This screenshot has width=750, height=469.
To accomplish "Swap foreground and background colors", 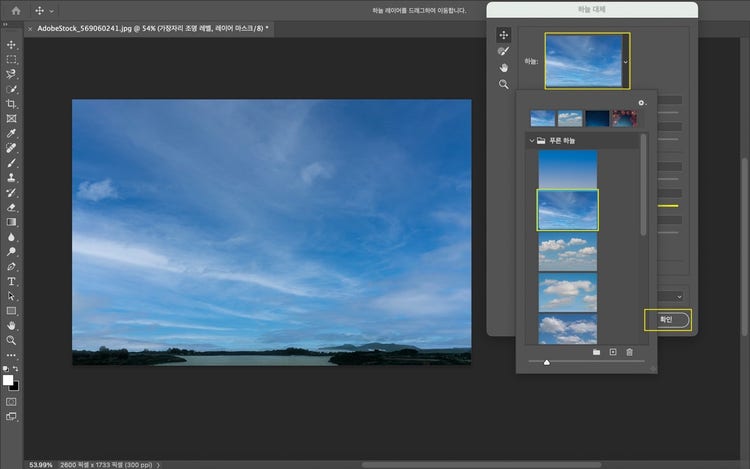I will click(x=16, y=369).
